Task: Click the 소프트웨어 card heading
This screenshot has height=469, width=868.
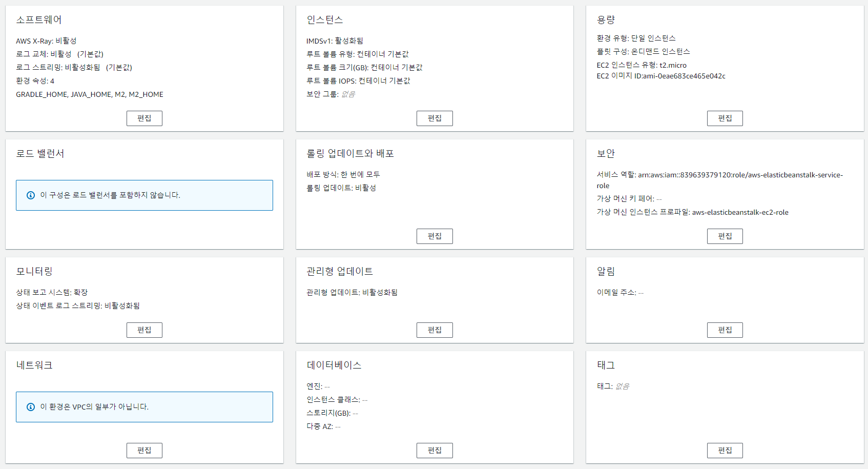Action: click(x=39, y=20)
